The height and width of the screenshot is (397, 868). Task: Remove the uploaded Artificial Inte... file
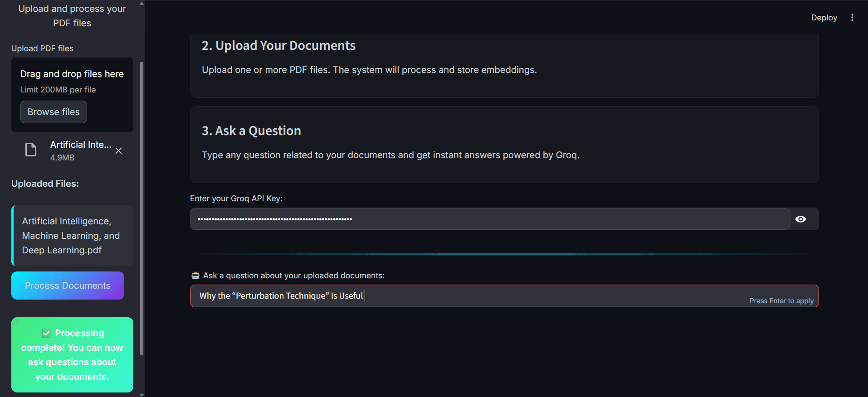click(x=119, y=151)
